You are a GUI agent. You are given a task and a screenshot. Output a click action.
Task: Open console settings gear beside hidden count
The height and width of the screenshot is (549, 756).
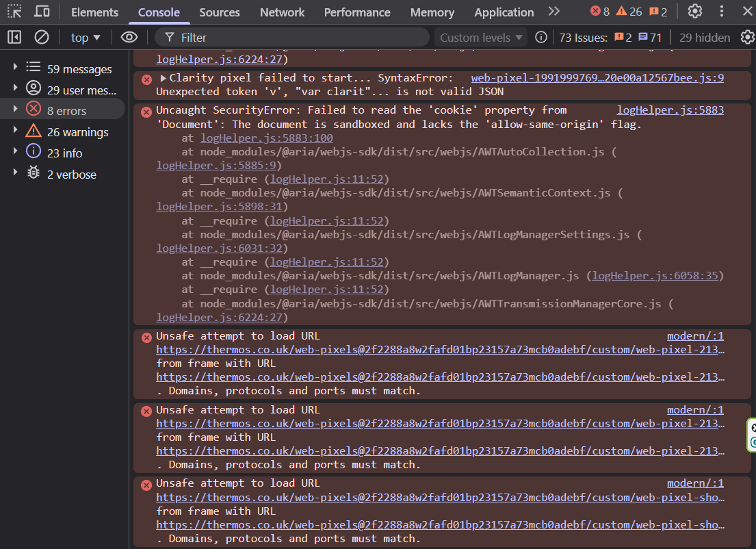pos(748,37)
